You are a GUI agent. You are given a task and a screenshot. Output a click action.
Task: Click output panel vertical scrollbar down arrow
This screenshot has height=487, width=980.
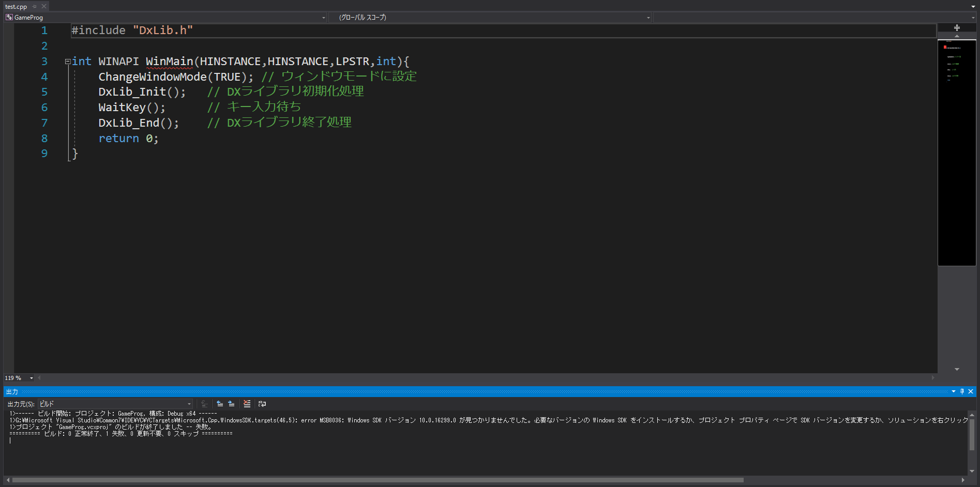(x=972, y=471)
